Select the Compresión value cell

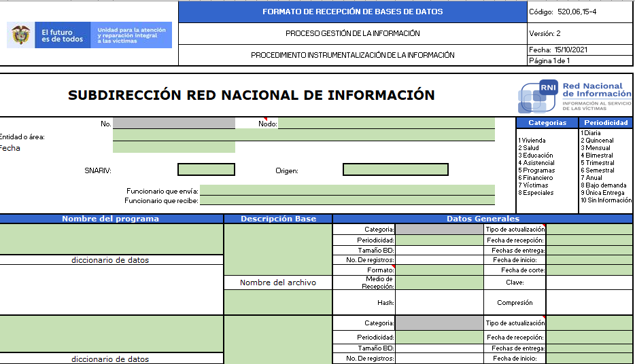click(589, 302)
